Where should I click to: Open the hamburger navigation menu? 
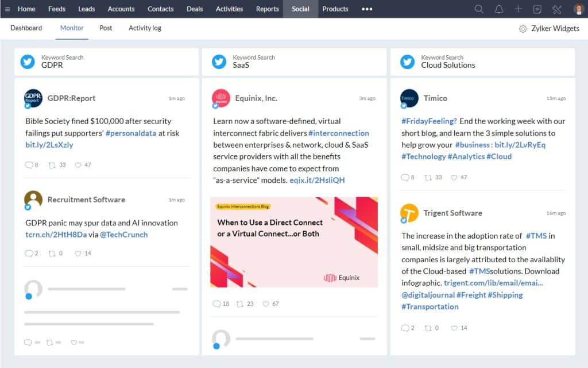(7, 9)
